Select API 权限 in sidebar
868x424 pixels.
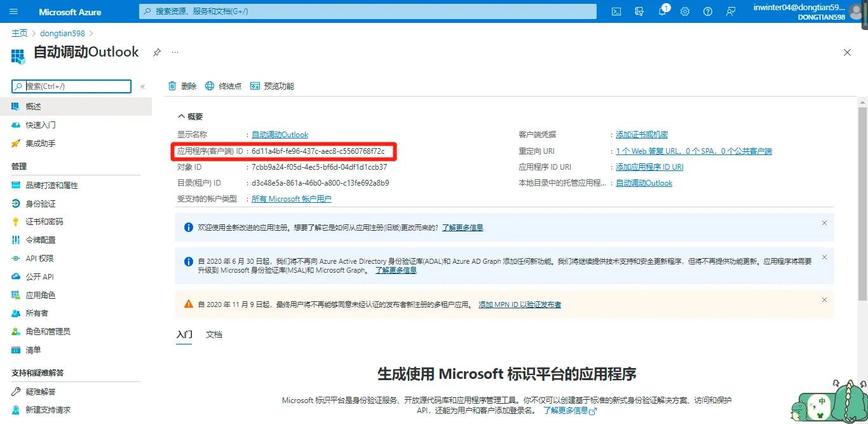click(x=39, y=258)
